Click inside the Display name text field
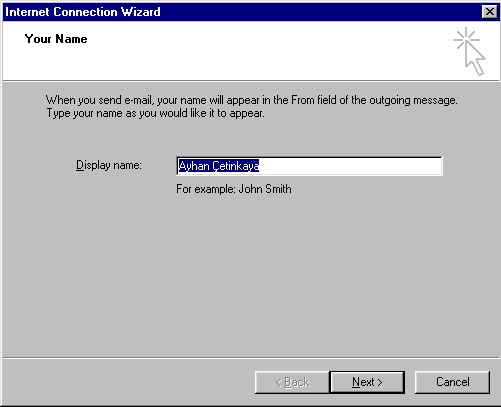The height and width of the screenshot is (407, 501). tap(309, 166)
